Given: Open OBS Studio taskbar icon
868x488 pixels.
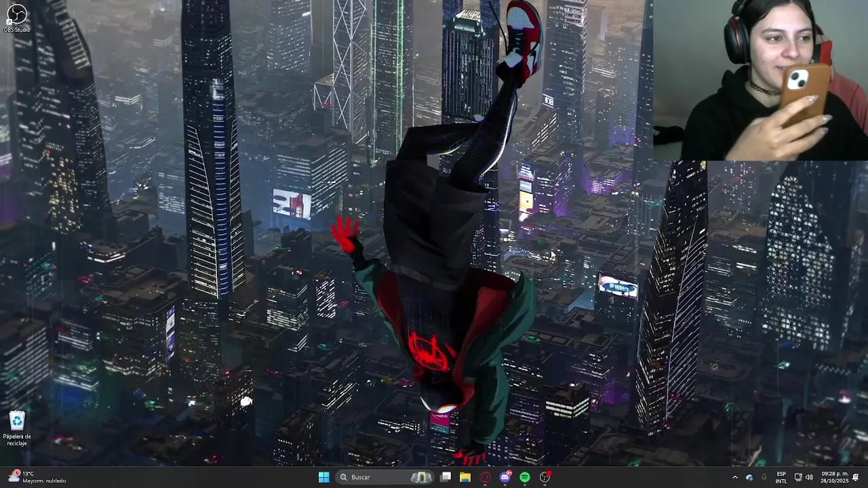Looking at the screenshot, I should coord(545,477).
